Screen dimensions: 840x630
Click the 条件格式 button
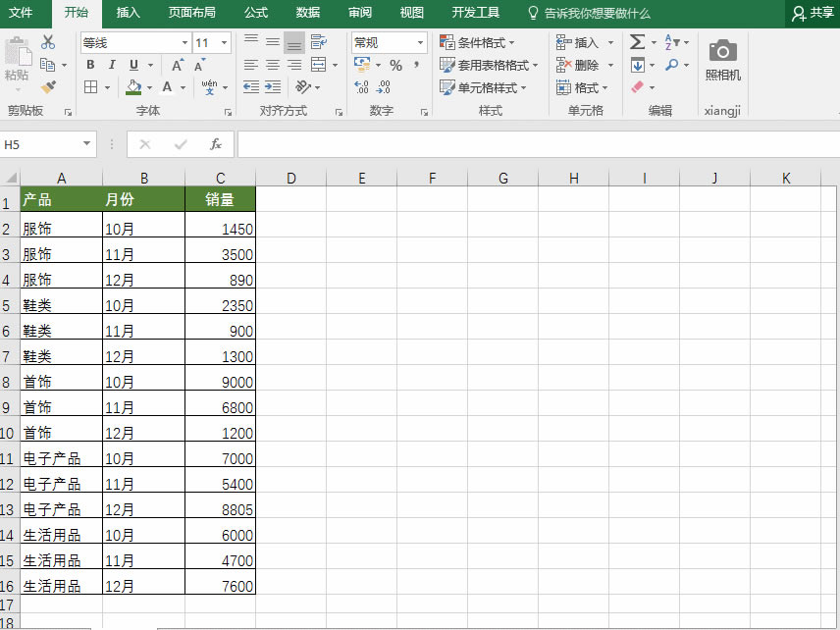point(475,44)
